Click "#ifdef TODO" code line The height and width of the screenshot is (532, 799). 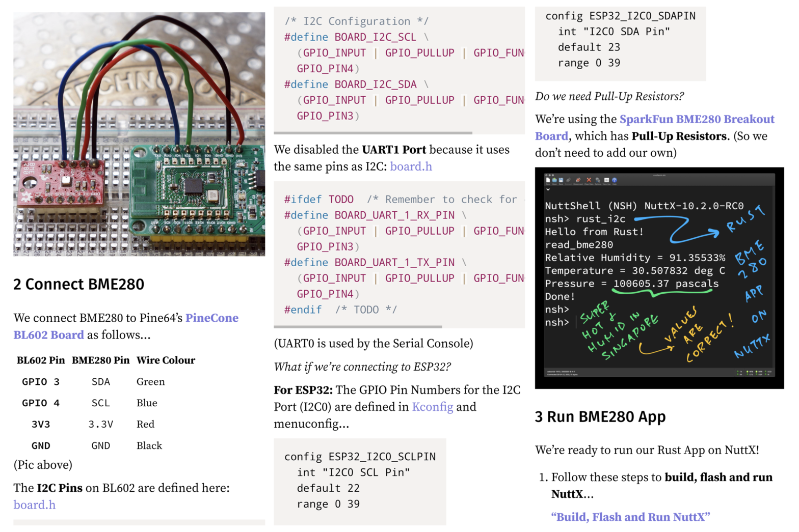(319, 200)
